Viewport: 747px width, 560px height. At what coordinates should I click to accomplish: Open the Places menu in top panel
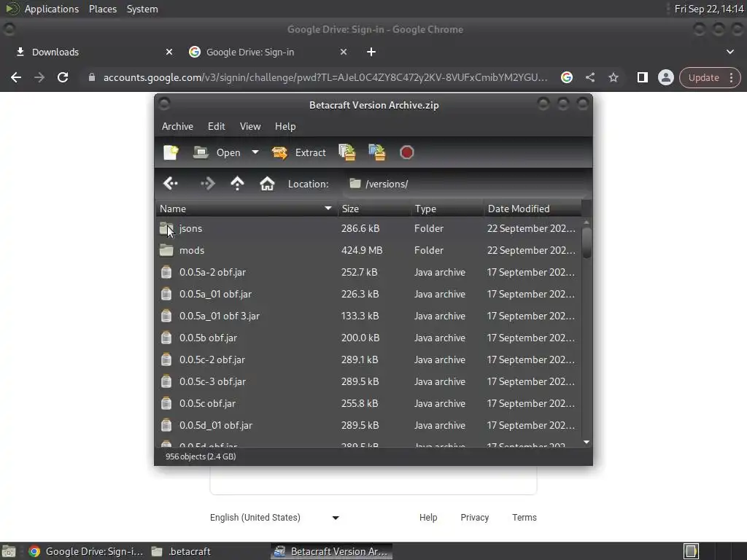102,9
